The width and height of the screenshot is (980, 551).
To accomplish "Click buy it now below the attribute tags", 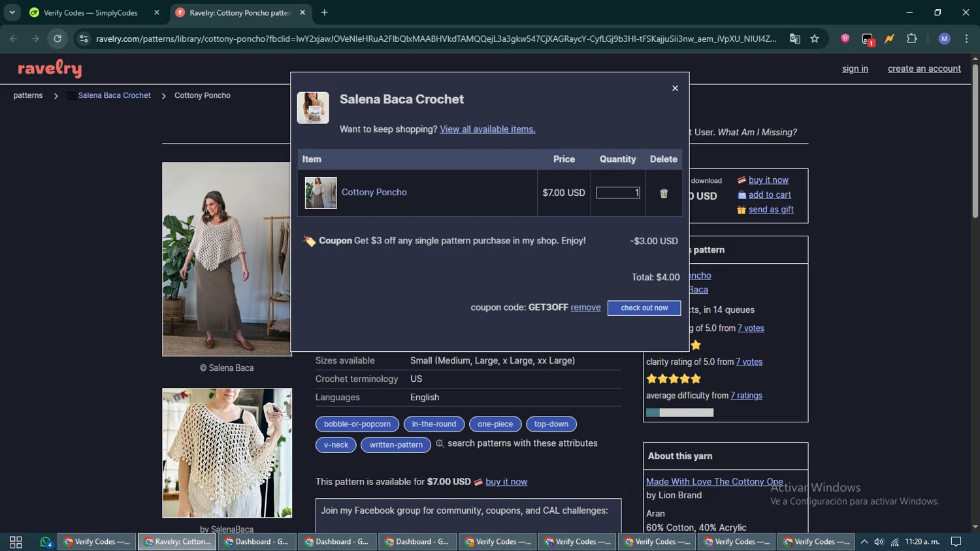I will click(506, 482).
